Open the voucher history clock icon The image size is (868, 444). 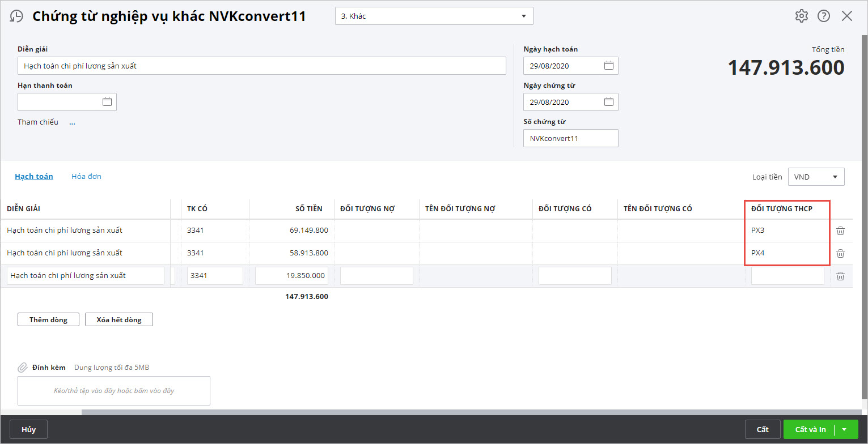(x=17, y=16)
